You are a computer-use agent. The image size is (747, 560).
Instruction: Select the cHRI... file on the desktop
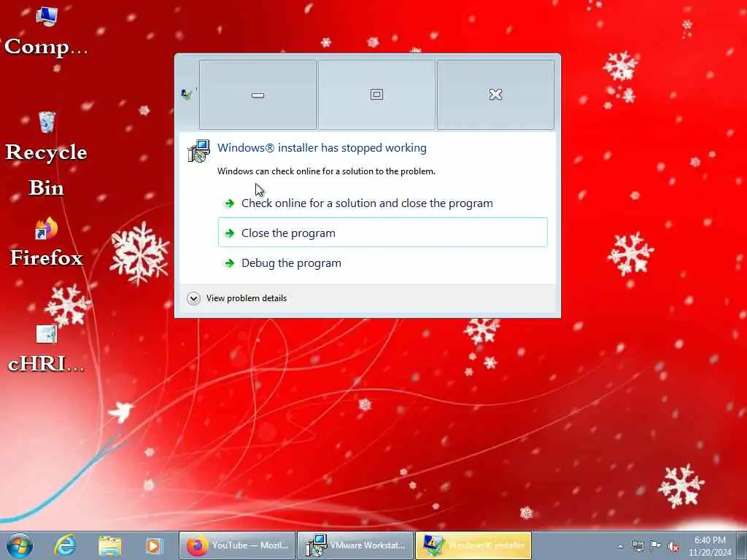coord(46,349)
